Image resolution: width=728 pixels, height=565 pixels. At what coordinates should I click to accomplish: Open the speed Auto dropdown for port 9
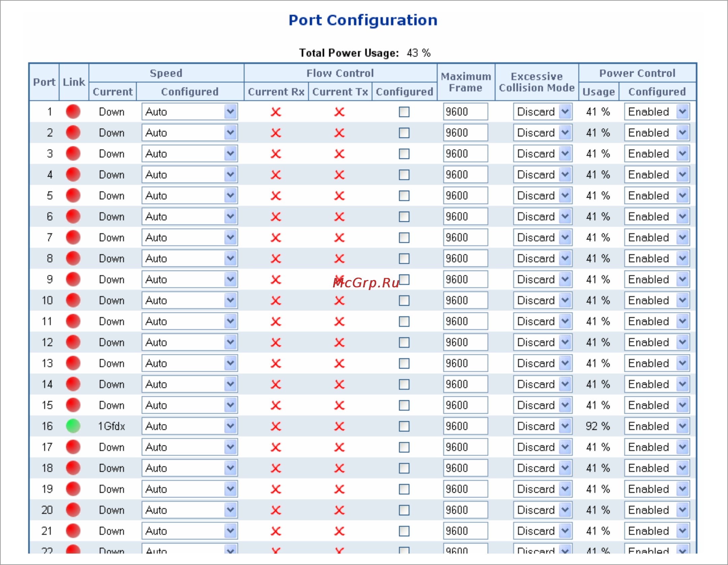click(x=190, y=279)
